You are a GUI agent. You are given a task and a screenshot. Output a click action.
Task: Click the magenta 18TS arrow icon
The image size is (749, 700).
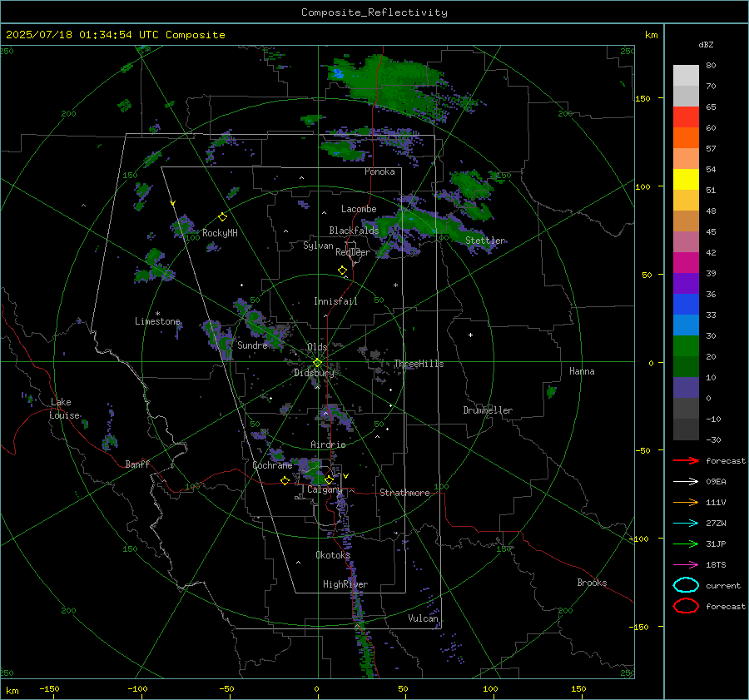click(686, 565)
